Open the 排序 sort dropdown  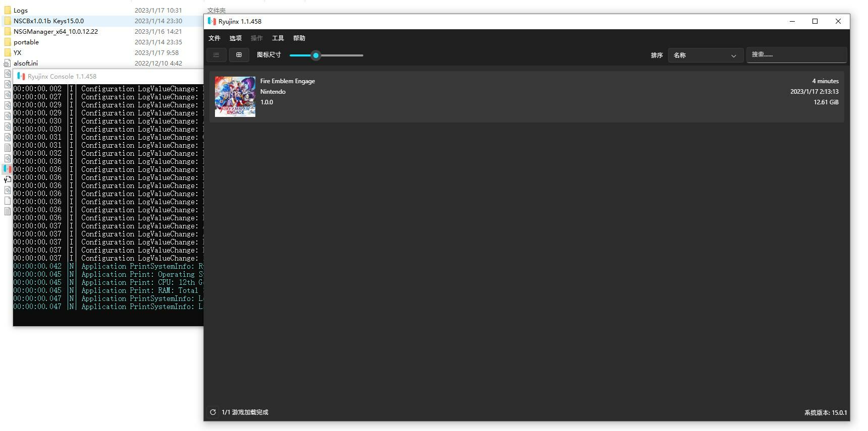(x=705, y=55)
